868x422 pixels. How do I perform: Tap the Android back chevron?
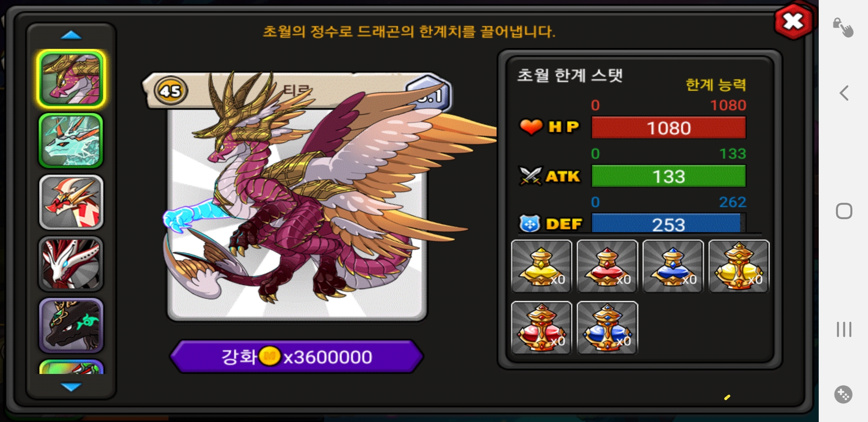844,93
